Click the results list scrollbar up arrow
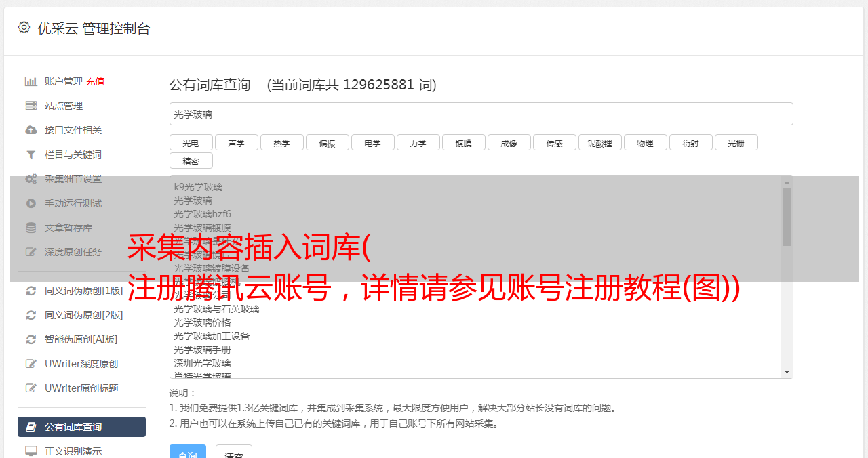The height and width of the screenshot is (458, 868). pos(787,182)
